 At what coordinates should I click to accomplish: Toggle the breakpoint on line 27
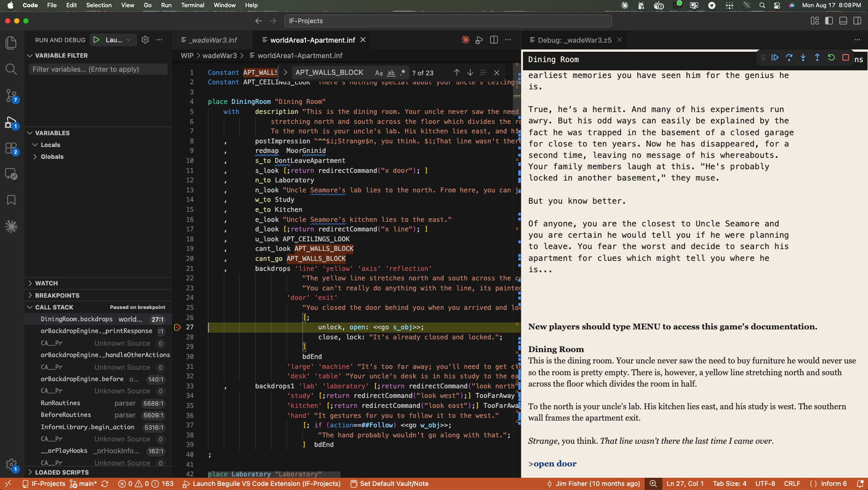click(x=178, y=327)
